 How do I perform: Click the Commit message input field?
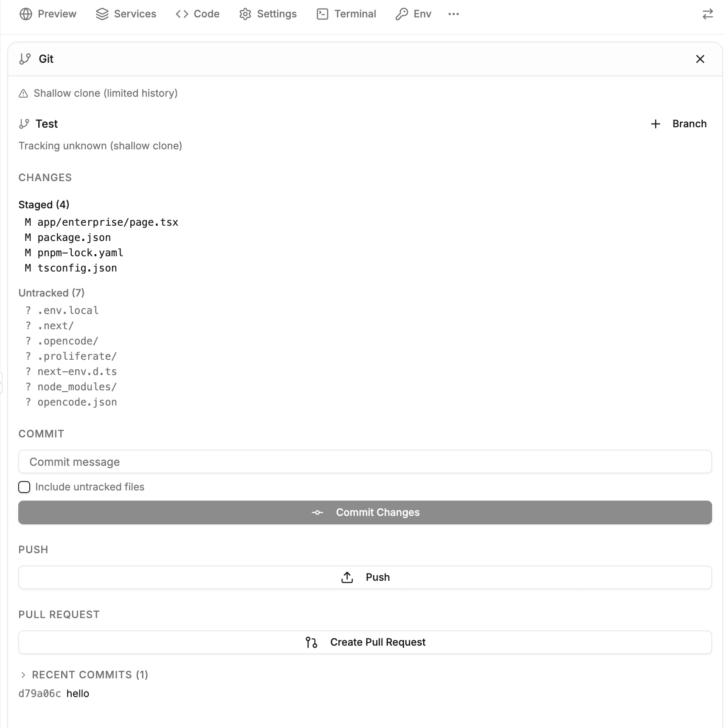[x=365, y=462]
